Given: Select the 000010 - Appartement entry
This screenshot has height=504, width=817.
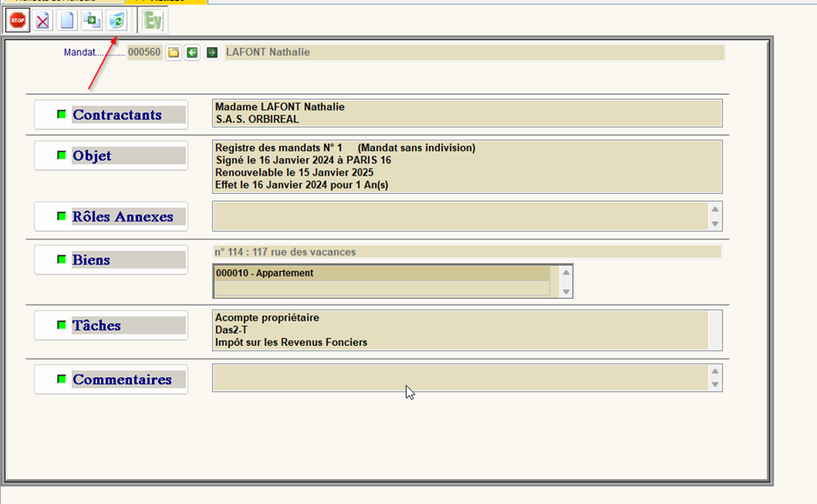Looking at the screenshot, I should point(381,274).
